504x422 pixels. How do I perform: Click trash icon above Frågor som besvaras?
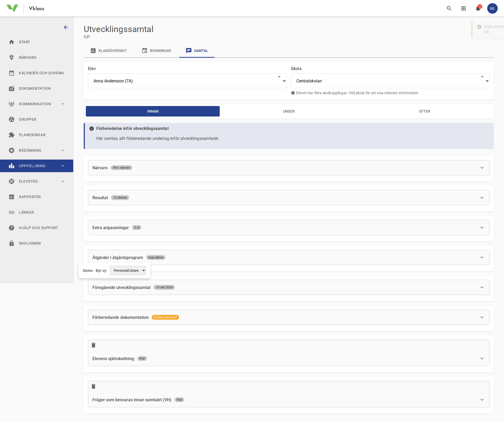pos(93,386)
